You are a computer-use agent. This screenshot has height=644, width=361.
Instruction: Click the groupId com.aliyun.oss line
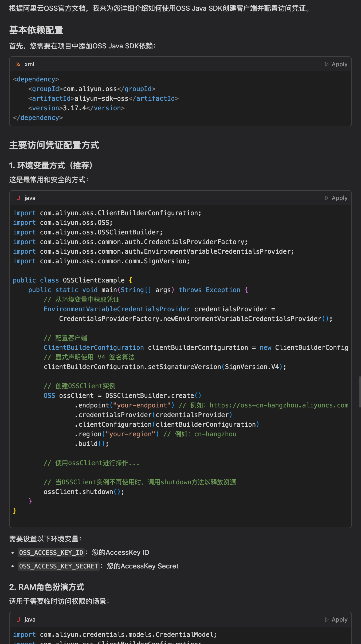click(92, 89)
